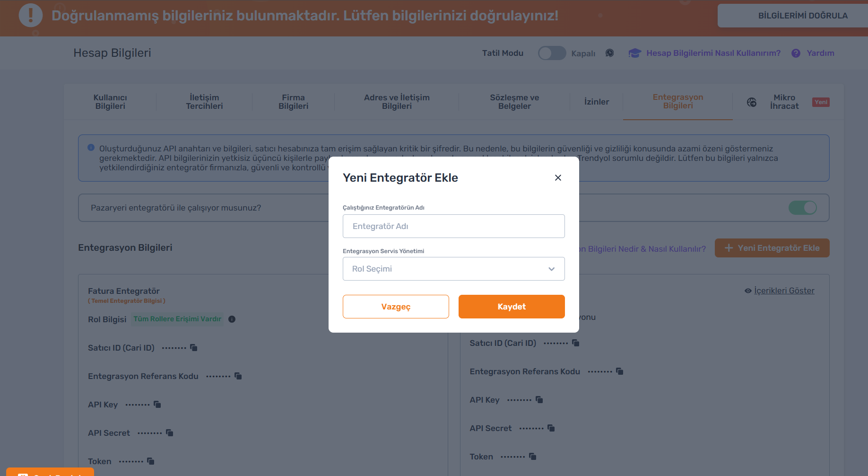Toggle the Pazaryeri entegratörü switch
Screen dimensions: 868x476
(x=802, y=208)
